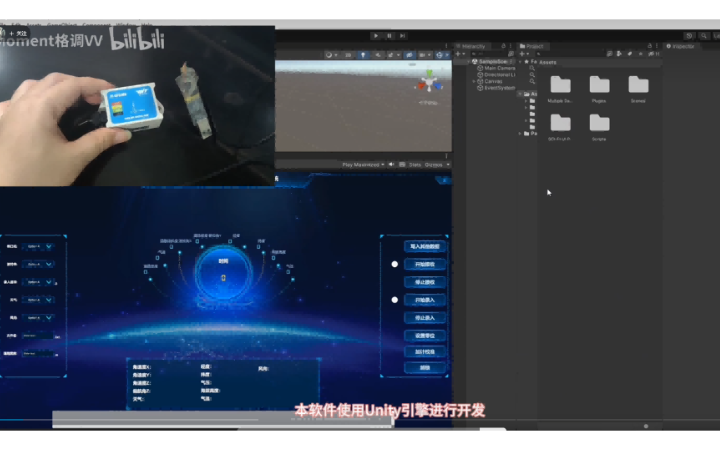Open the 串口号 dropdown in the game UI
Viewport: 720px width, 450px height.
(x=39, y=247)
